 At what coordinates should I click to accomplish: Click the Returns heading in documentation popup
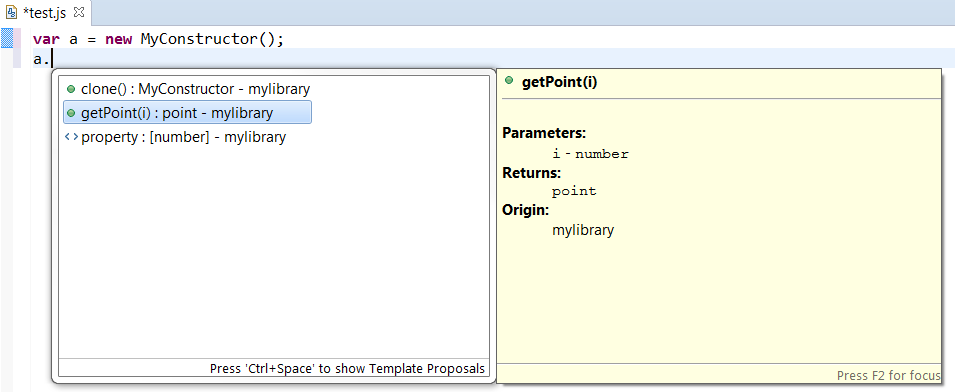[531, 173]
